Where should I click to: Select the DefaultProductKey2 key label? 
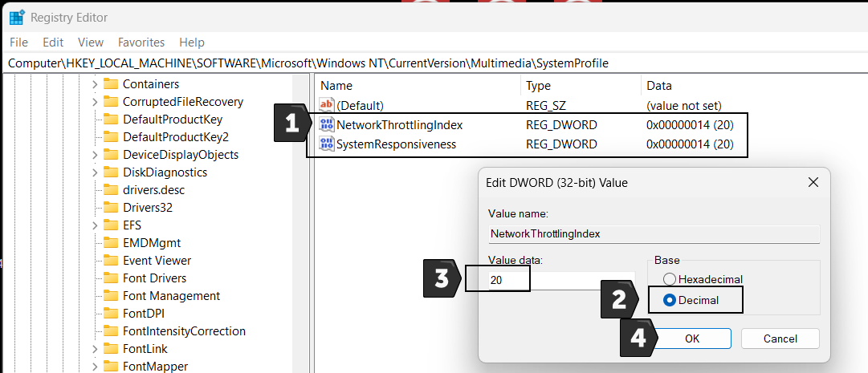[x=176, y=137]
